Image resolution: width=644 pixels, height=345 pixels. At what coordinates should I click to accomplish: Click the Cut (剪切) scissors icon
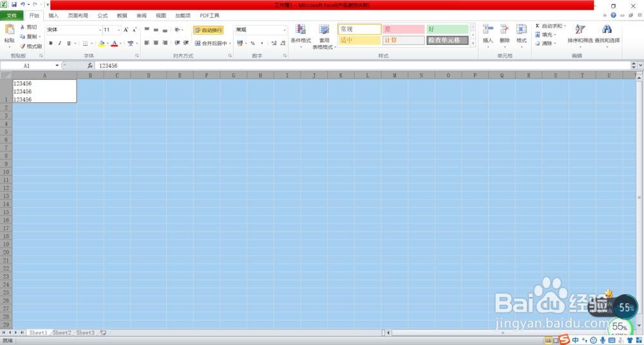click(23, 27)
